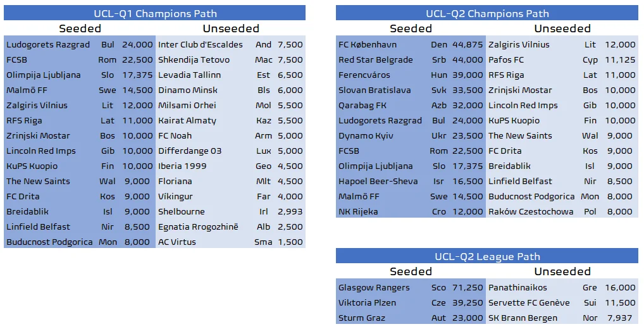The width and height of the screenshot is (644, 329).
Task: Click on Servette FC Genève
Action: coord(529,303)
